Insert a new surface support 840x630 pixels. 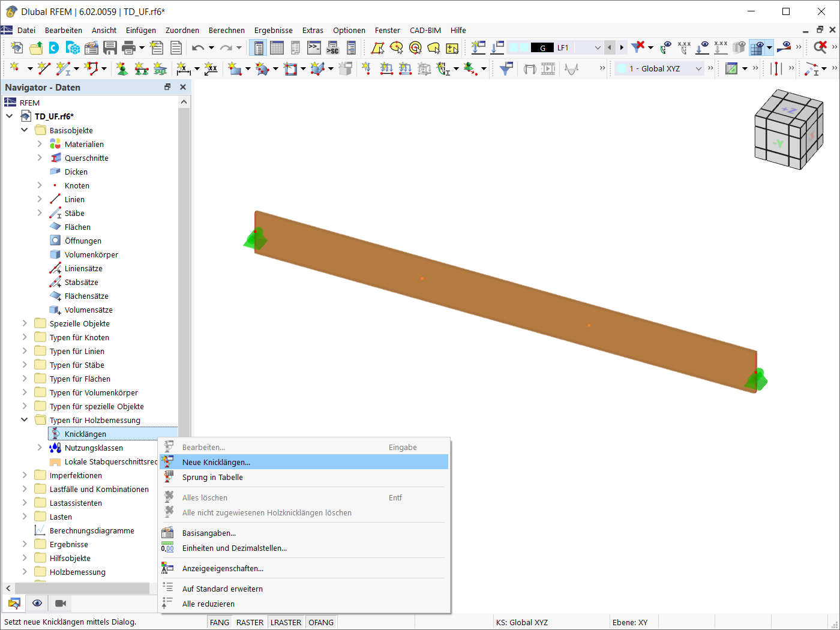pyautogui.click(x=160, y=68)
